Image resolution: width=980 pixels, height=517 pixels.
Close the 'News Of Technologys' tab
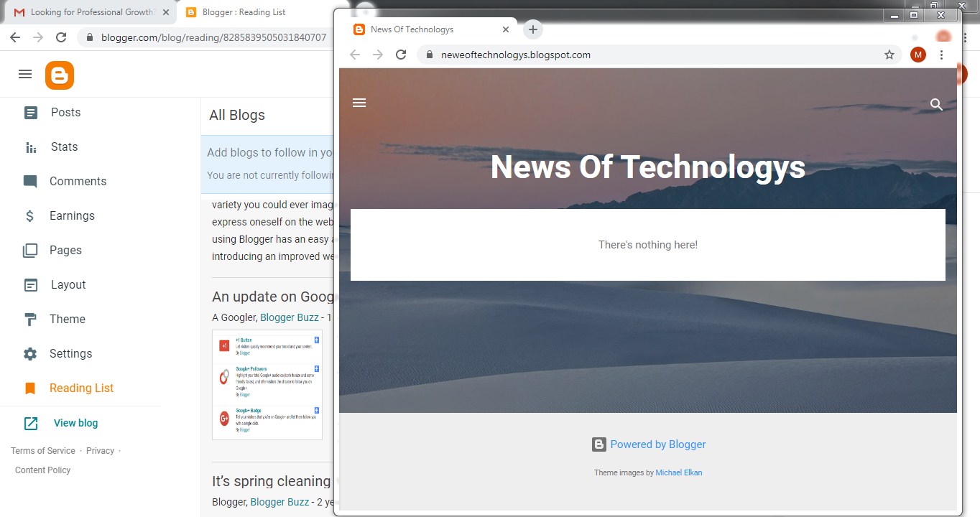[x=506, y=29]
